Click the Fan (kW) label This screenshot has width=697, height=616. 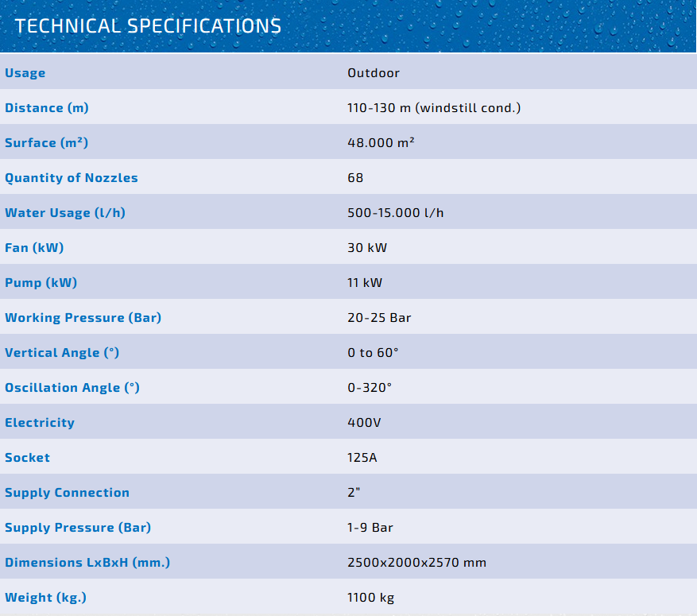[x=34, y=248]
